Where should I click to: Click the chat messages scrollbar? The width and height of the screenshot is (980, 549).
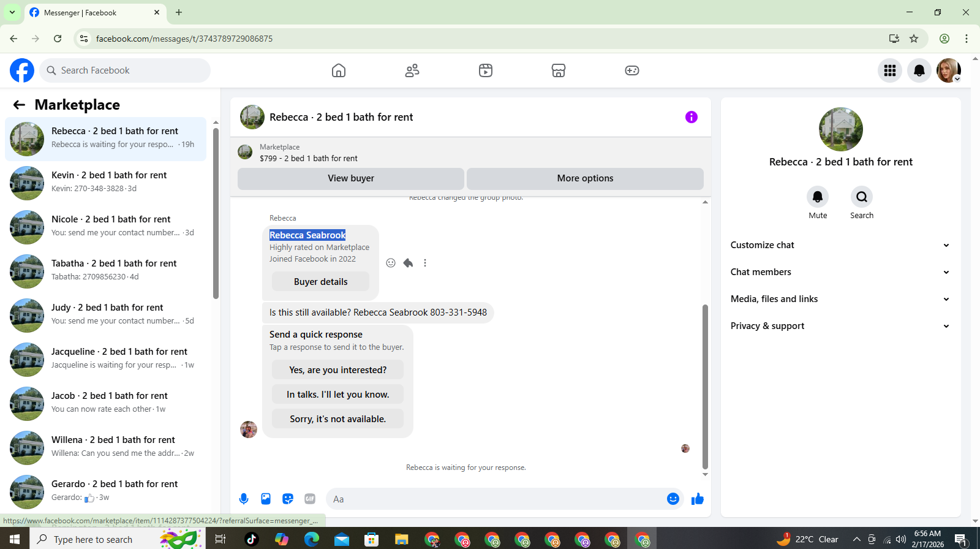point(705,386)
